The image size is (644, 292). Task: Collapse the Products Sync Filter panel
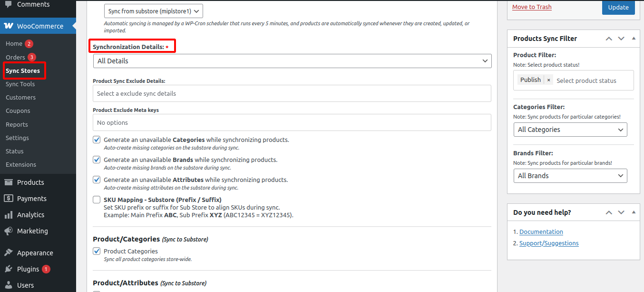click(633, 39)
